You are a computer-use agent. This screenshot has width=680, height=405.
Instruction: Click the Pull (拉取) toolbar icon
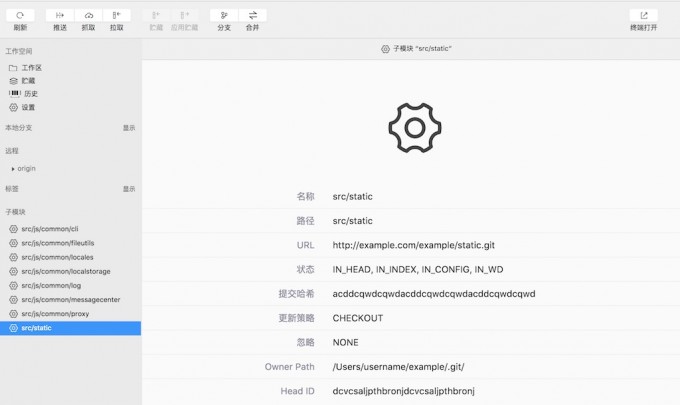[x=117, y=15]
